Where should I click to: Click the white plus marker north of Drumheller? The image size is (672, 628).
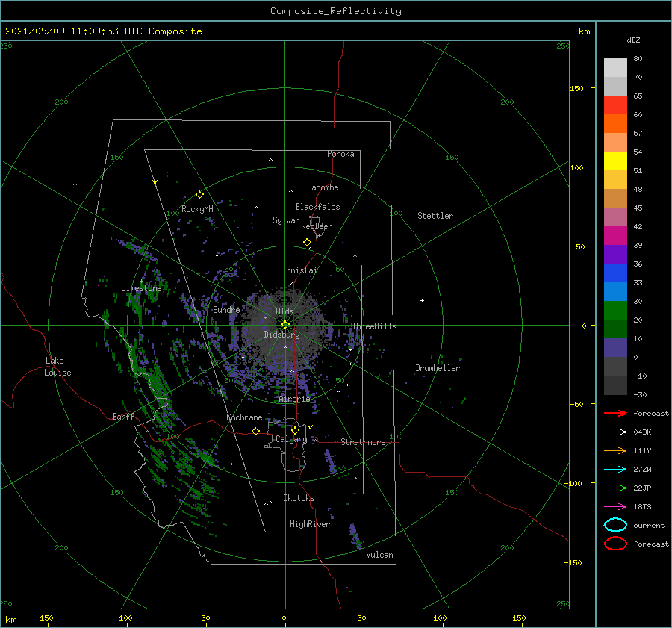[422, 300]
